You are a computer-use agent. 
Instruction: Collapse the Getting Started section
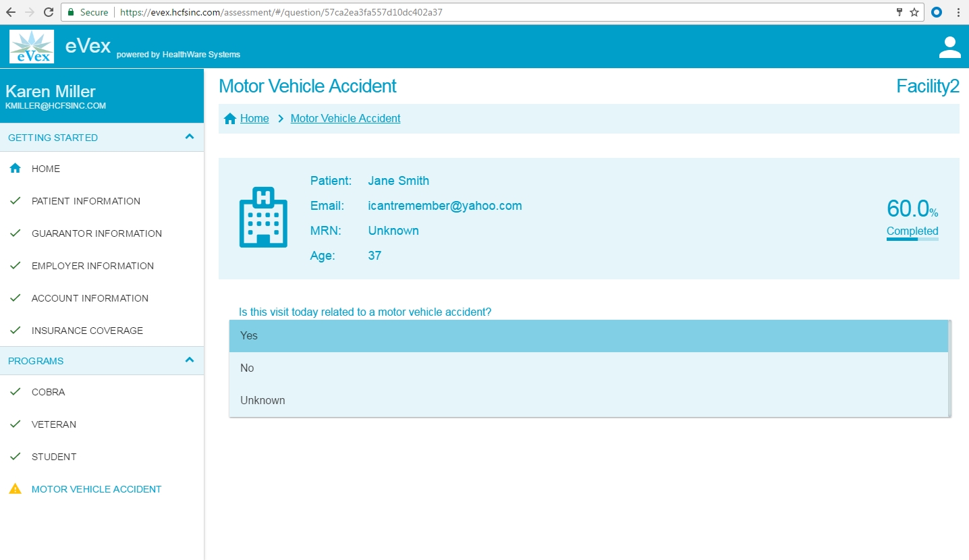190,137
